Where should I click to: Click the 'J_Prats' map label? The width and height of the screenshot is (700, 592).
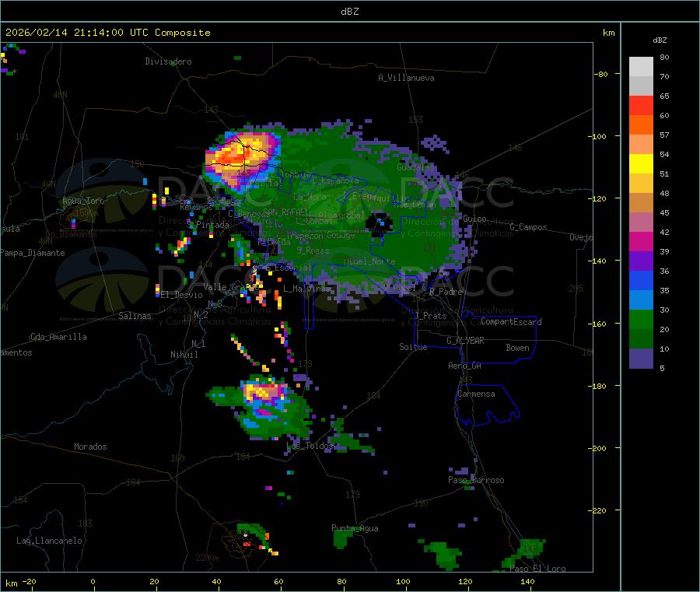430,316
